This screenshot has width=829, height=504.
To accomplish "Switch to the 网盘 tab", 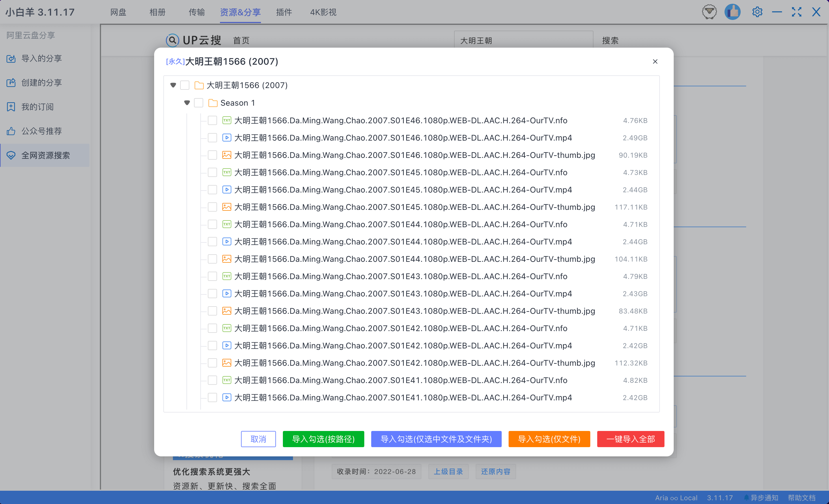I will 118,12.
